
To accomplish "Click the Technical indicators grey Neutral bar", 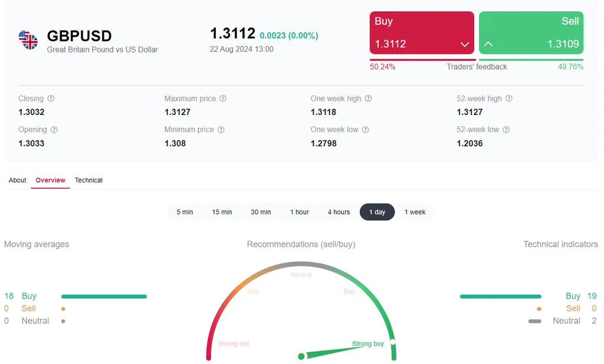I will click(534, 322).
